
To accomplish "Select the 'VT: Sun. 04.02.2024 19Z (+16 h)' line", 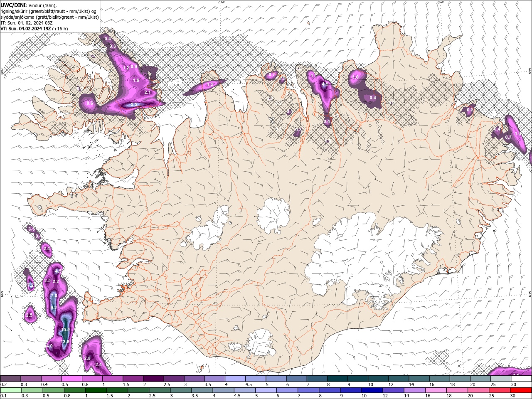I will click(34, 29).
